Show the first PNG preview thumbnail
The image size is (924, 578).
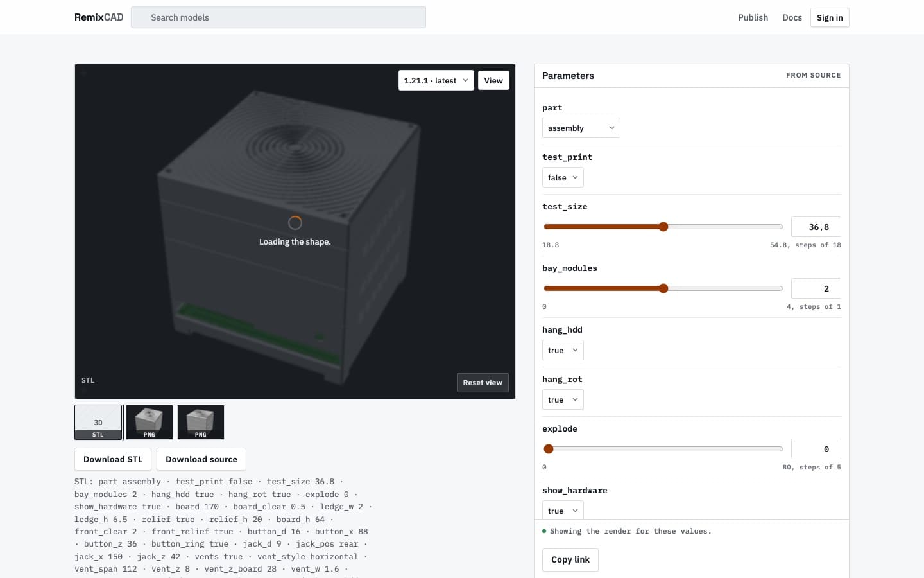tap(150, 422)
